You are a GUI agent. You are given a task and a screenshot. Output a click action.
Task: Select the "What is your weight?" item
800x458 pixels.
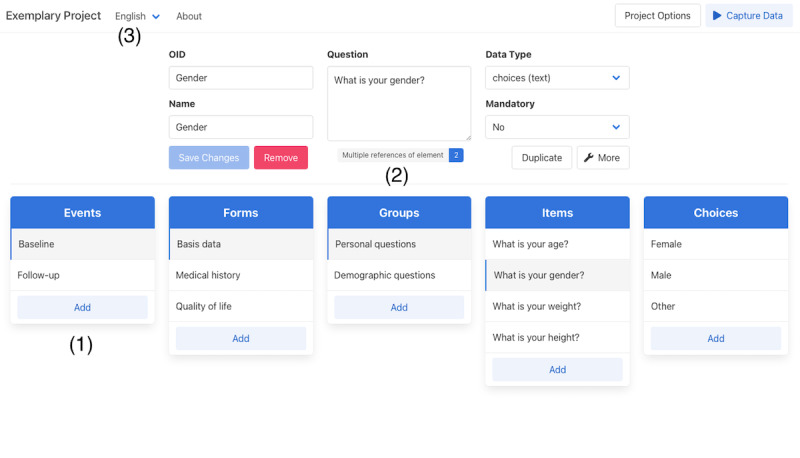pos(557,307)
